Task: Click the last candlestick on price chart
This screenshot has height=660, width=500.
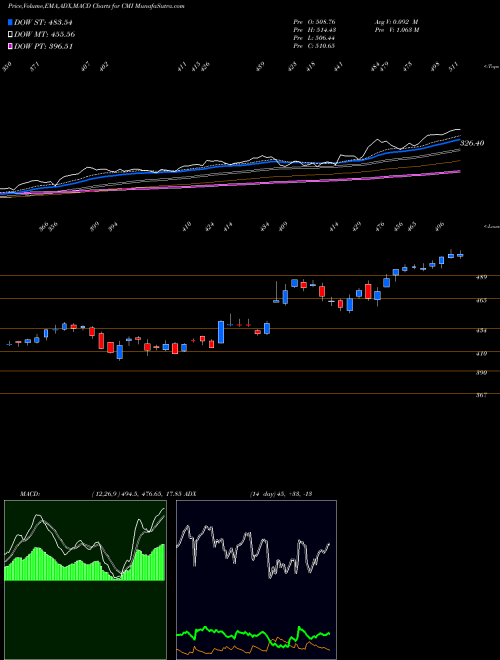Action: [x=460, y=255]
